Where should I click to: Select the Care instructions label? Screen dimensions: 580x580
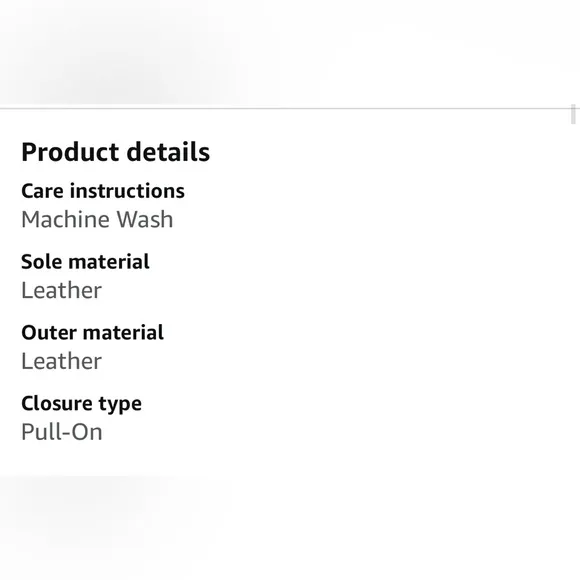(x=103, y=191)
